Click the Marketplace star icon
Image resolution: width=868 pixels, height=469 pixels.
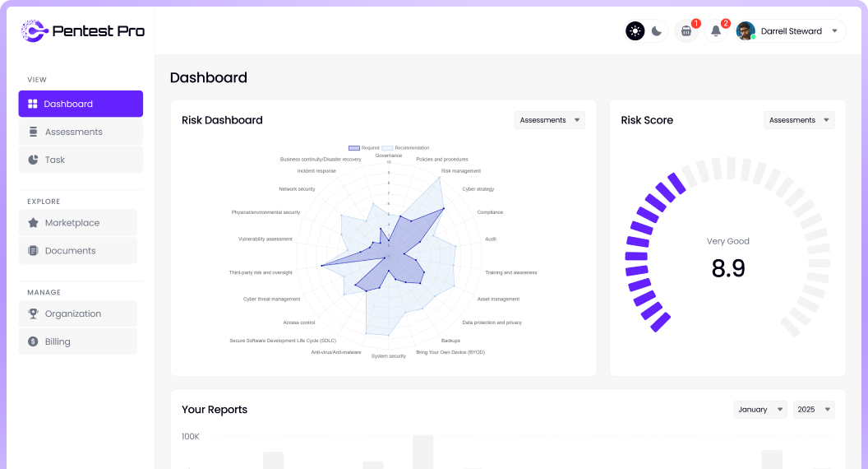[x=34, y=223]
